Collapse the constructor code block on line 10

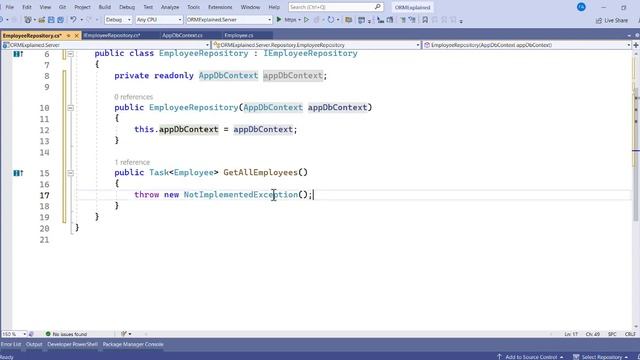click(x=70, y=108)
